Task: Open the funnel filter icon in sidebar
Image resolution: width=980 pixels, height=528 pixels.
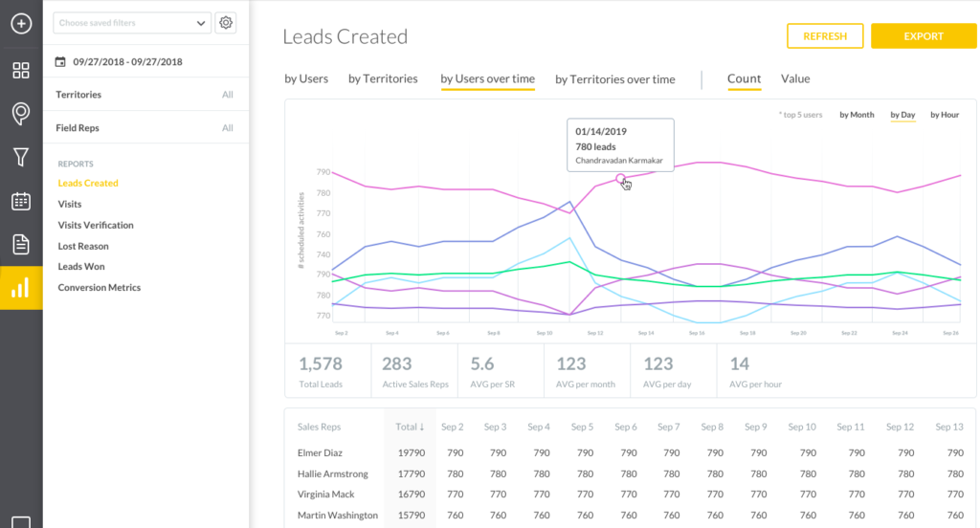Action: point(21,157)
